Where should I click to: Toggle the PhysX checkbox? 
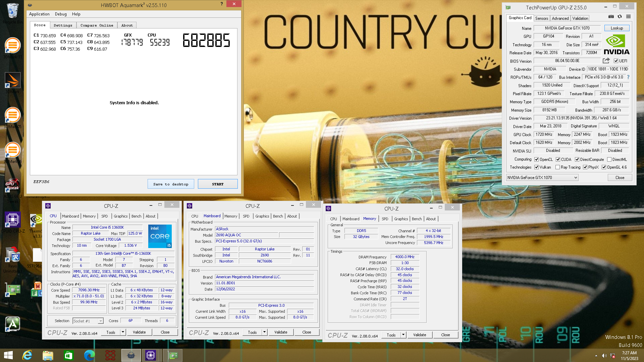click(585, 167)
